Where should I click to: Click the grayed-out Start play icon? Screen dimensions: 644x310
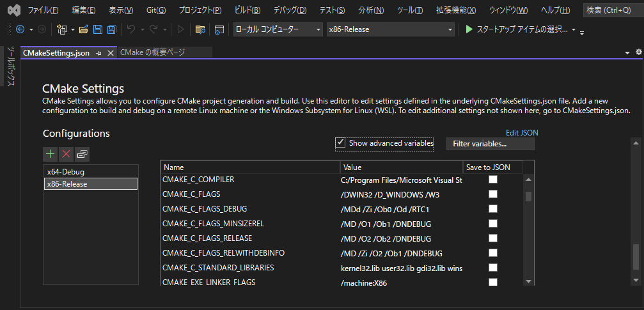click(180, 29)
